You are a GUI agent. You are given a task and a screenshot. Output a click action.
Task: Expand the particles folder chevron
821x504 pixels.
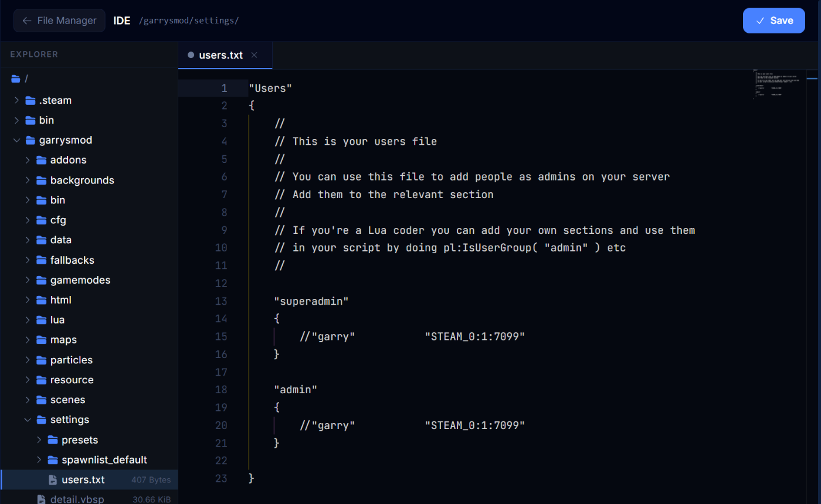point(28,360)
